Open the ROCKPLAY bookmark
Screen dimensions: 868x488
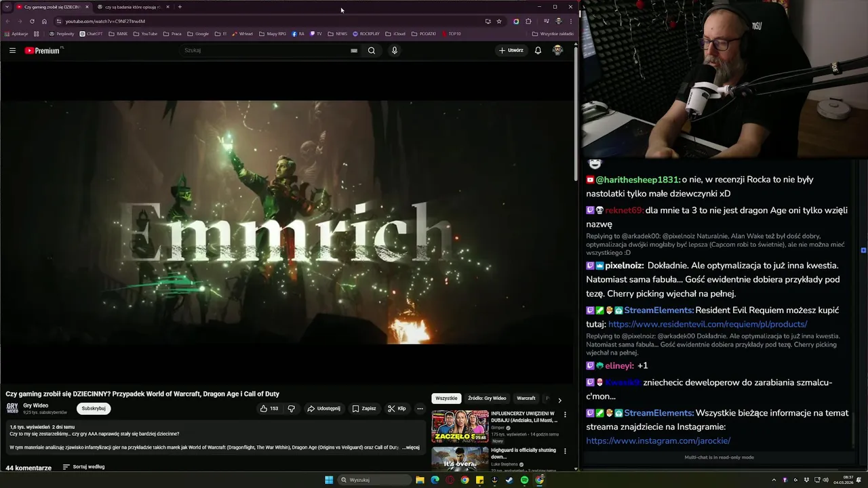point(366,34)
